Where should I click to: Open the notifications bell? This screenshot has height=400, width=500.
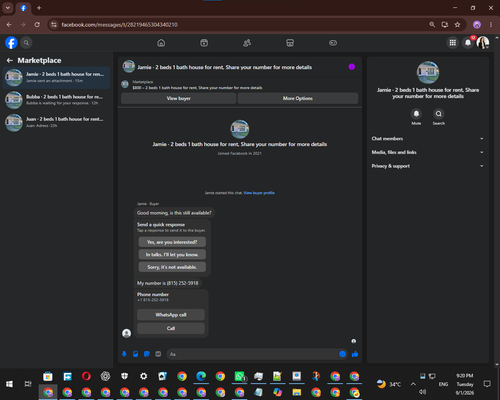point(468,43)
